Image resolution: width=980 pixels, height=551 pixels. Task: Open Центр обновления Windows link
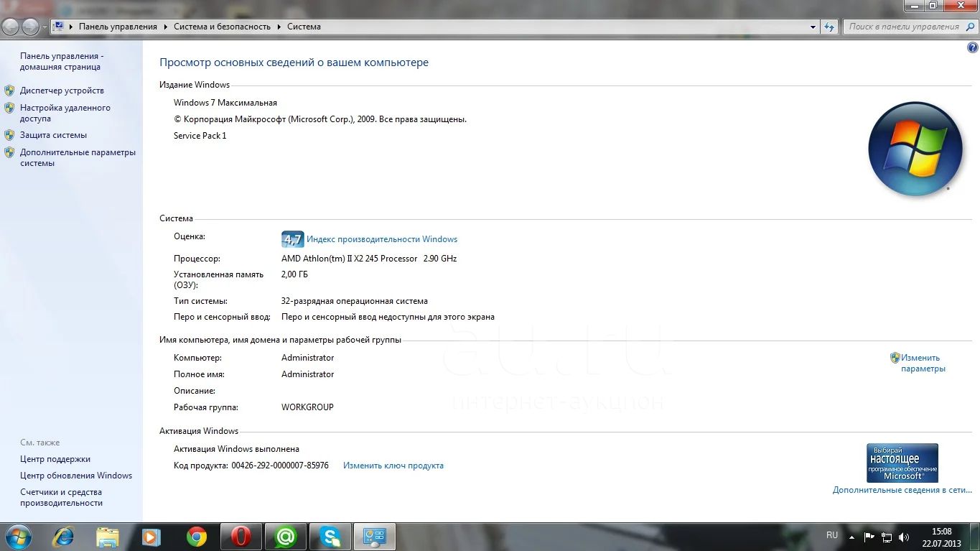(76, 476)
